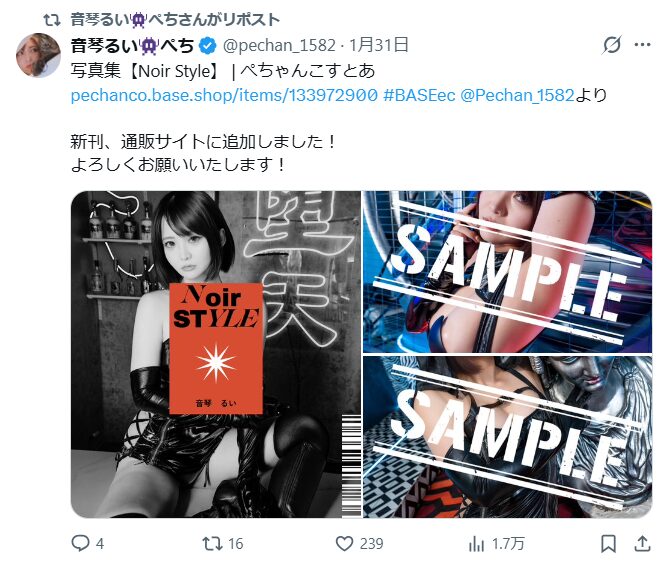Click the blue verified badge
Image resolution: width=667 pixels, height=565 pixels.
(208, 46)
